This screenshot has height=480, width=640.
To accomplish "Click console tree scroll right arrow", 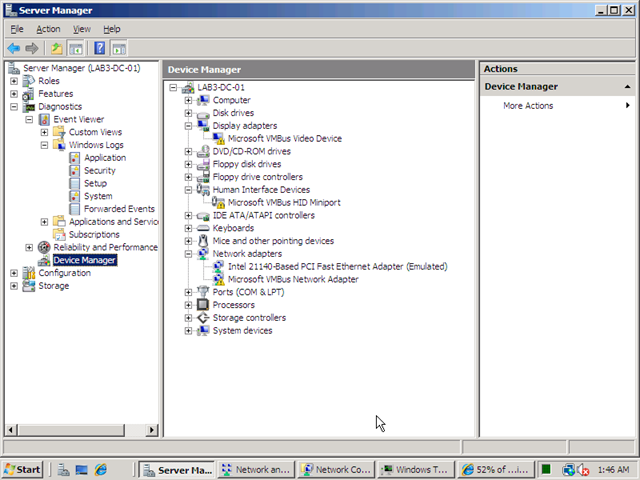I will [151, 430].
